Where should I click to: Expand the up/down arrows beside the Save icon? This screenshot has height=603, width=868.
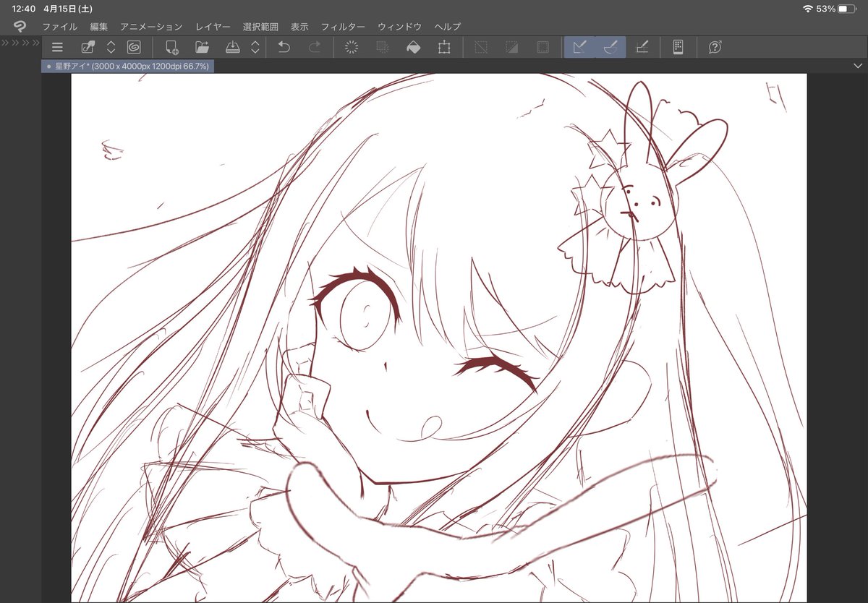click(x=255, y=48)
